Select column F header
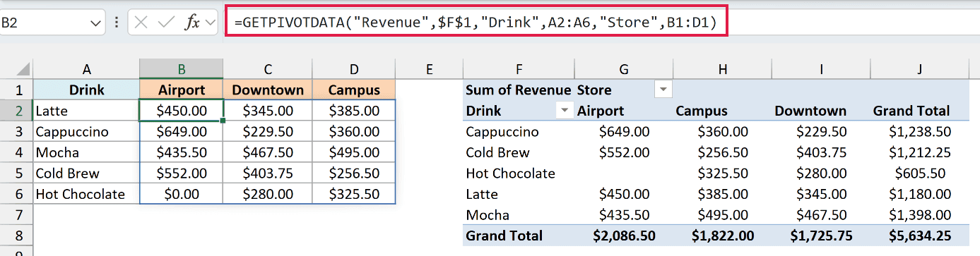This screenshot has height=256, width=980. pyautogui.click(x=519, y=69)
